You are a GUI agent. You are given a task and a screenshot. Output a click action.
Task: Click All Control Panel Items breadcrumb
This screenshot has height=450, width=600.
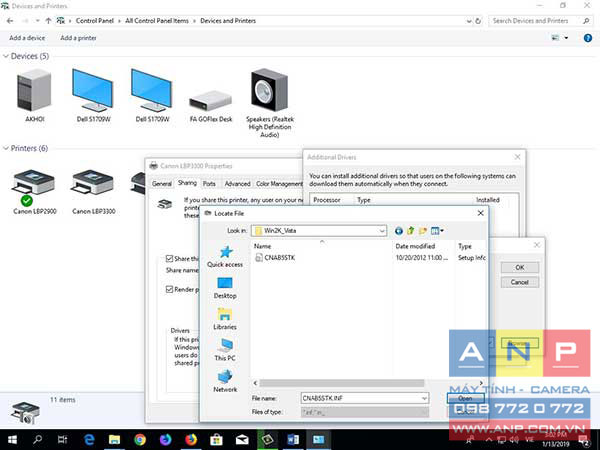tap(157, 21)
